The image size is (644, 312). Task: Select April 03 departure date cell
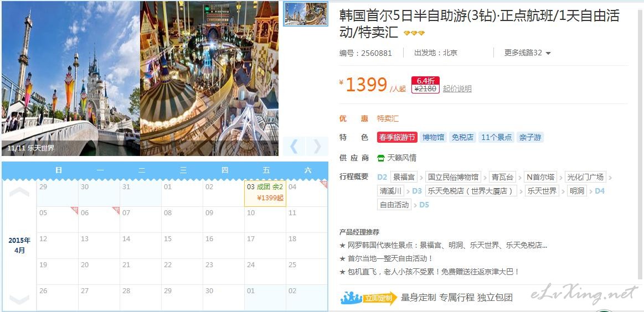point(265,194)
